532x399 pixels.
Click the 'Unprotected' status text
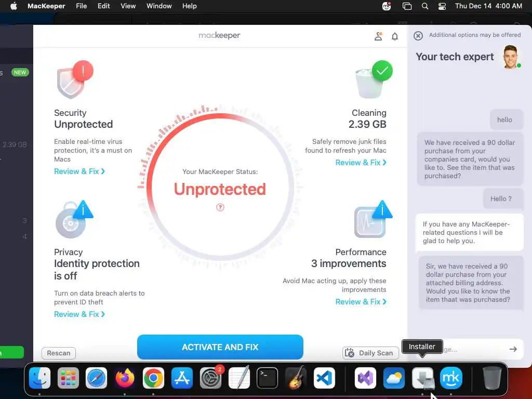(220, 189)
